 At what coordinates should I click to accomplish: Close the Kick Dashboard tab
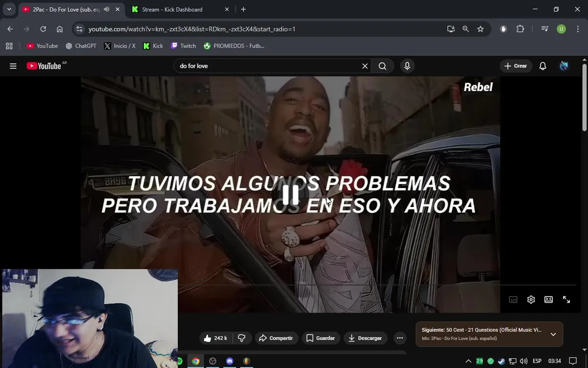(x=227, y=9)
